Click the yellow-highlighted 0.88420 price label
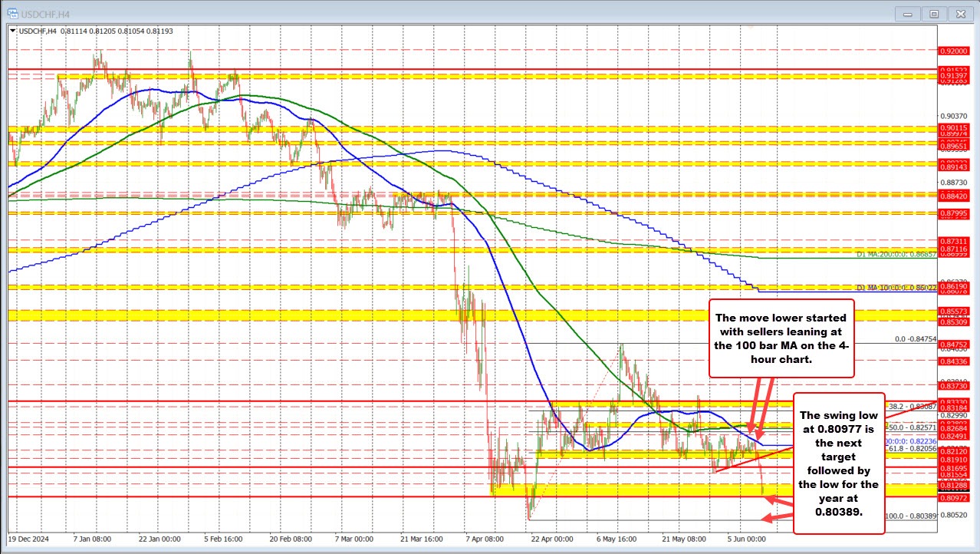The width and height of the screenshot is (980, 554). tap(953, 196)
